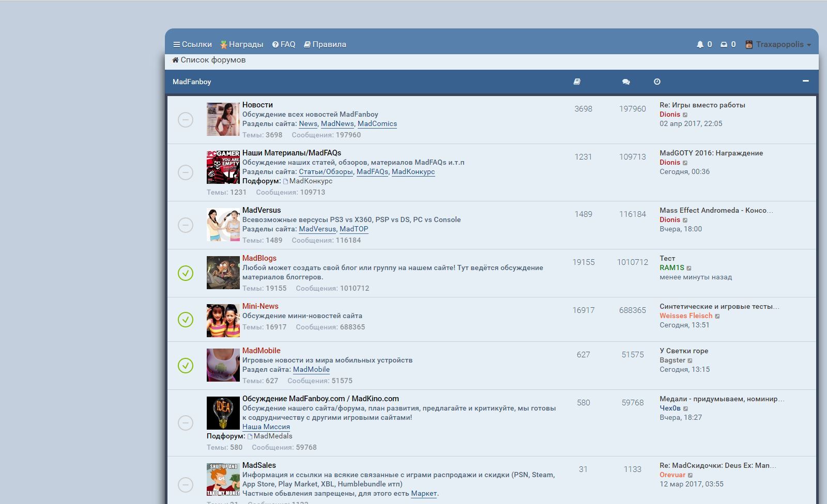Open the MadComics site section link

tap(377, 124)
